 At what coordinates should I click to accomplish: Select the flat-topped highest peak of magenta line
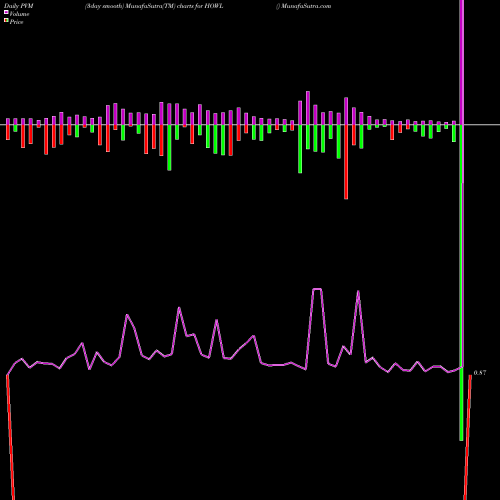tap(317, 289)
